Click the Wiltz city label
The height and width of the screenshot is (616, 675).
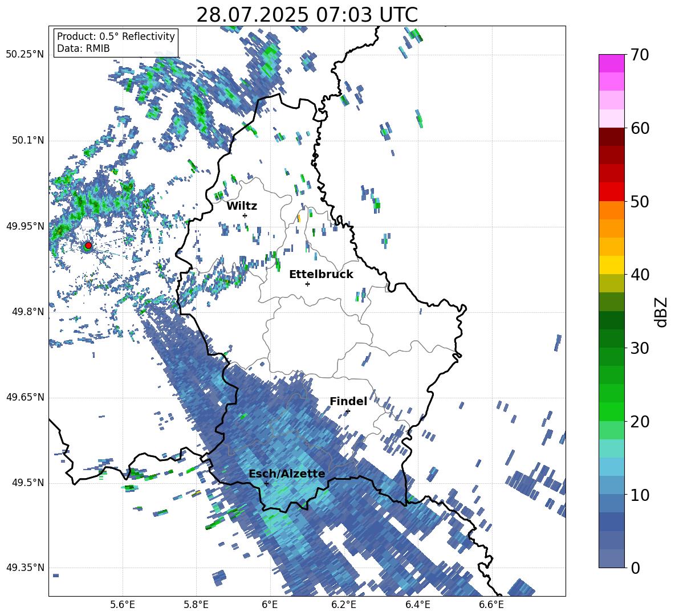click(242, 206)
